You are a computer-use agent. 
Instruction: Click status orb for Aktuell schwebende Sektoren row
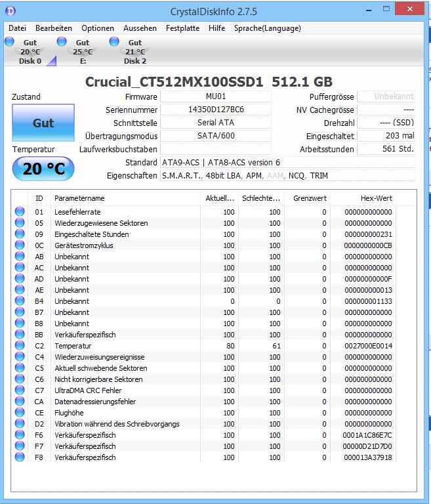pos(20,367)
